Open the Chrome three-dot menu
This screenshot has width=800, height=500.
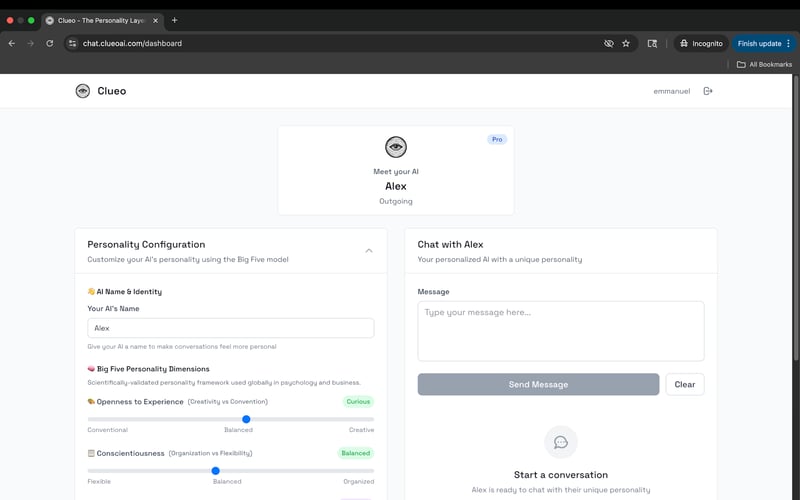coord(789,43)
